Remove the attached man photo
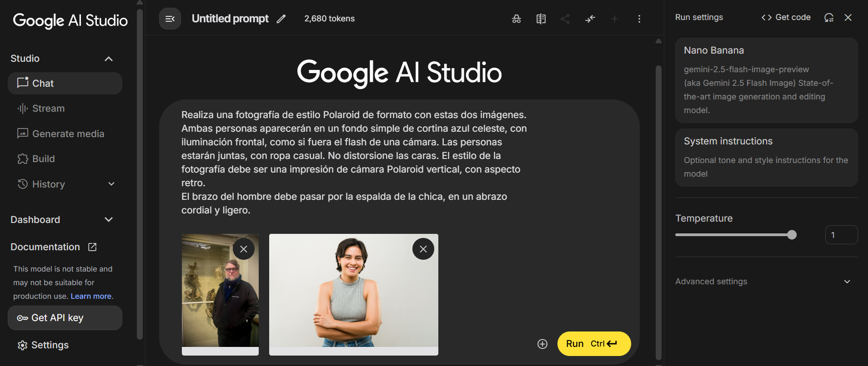868x366 pixels. coord(244,249)
